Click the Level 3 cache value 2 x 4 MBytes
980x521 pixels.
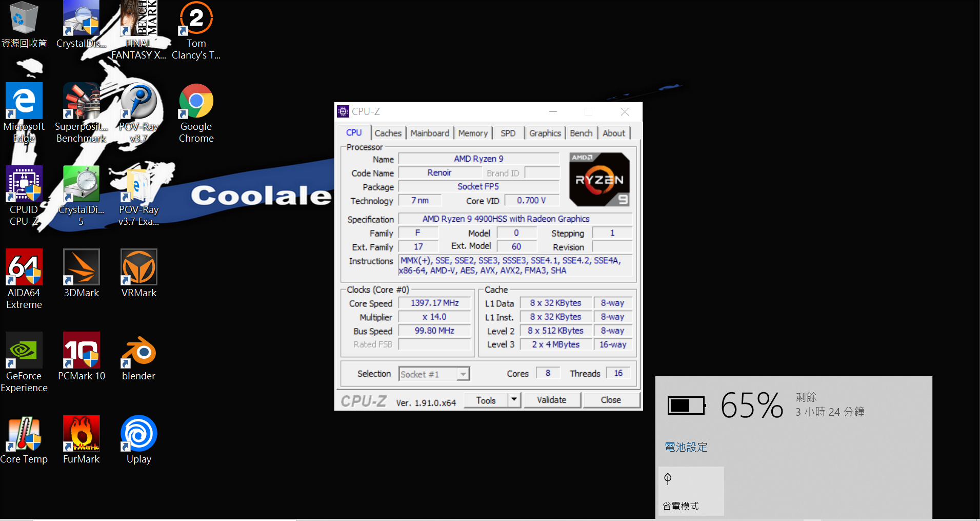click(x=556, y=344)
